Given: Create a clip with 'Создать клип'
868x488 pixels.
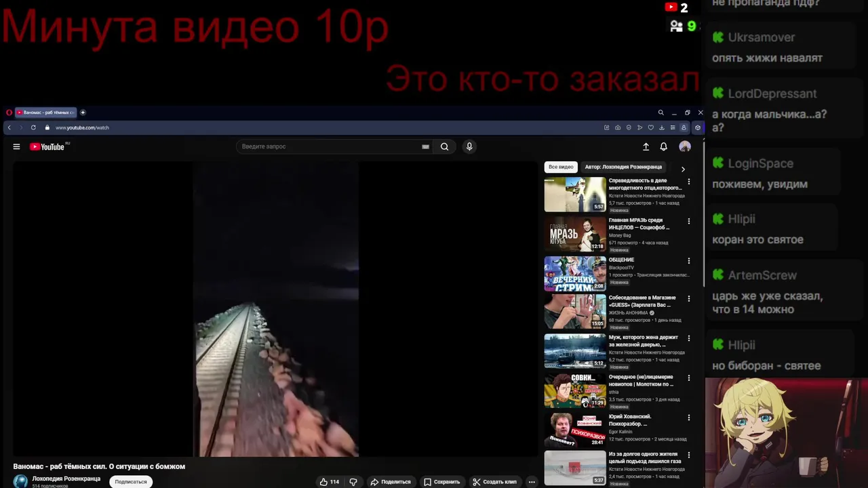Looking at the screenshot, I should pyautogui.click(x=495, y=482).
